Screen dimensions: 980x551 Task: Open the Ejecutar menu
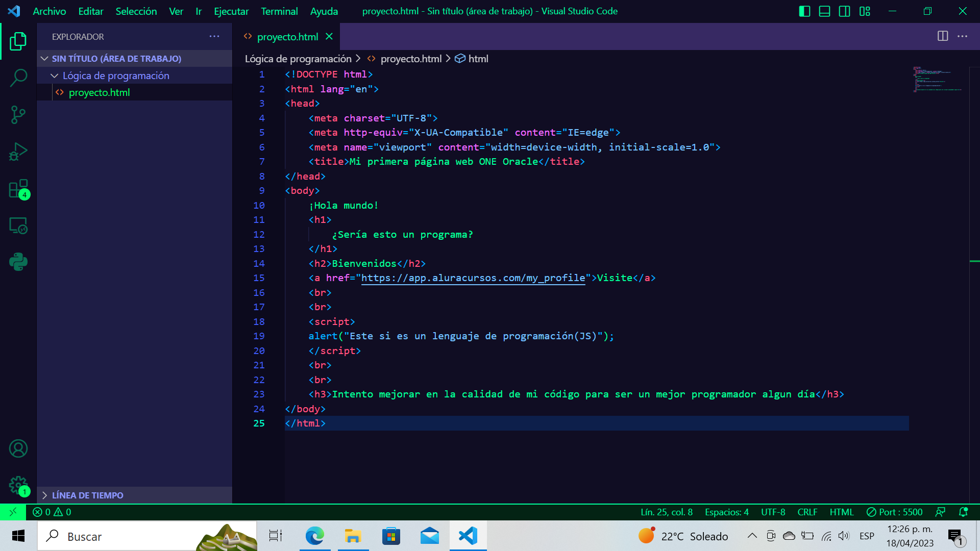tap(231, 11)
